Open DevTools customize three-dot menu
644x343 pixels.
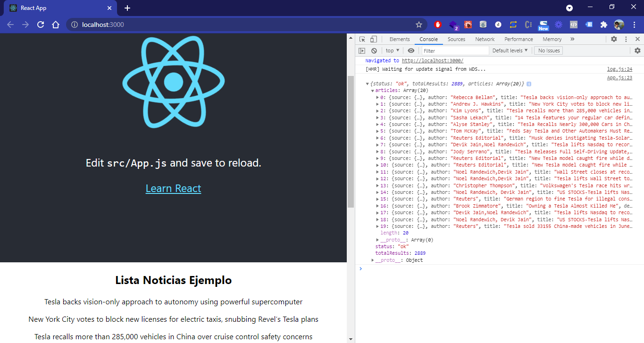coord(626,39)
